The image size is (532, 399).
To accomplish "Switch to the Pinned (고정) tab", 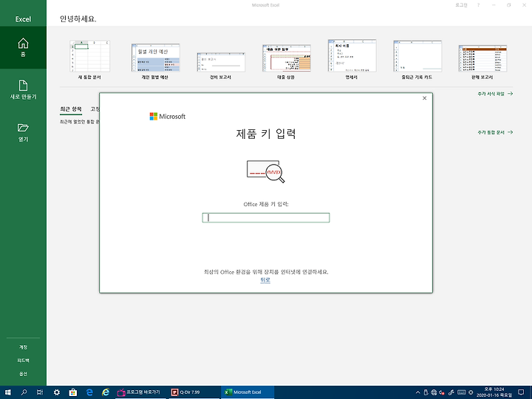I will 95,109.
